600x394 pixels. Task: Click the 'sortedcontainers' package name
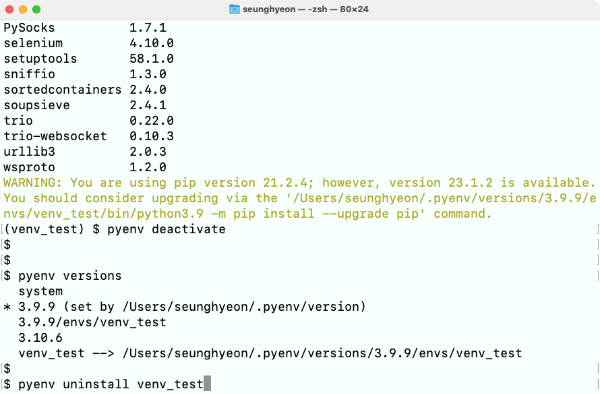[62, 90]
